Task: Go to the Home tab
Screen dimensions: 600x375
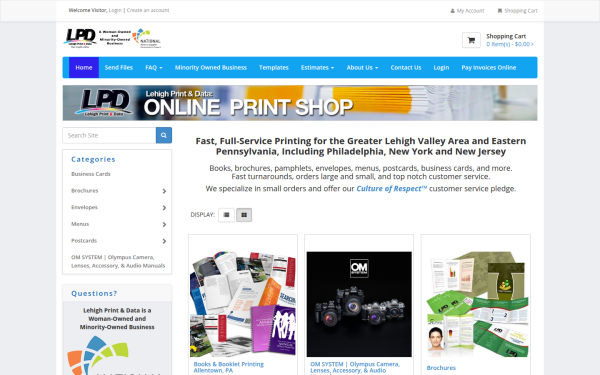Action: pyautogui.click(x=84, y=67)
